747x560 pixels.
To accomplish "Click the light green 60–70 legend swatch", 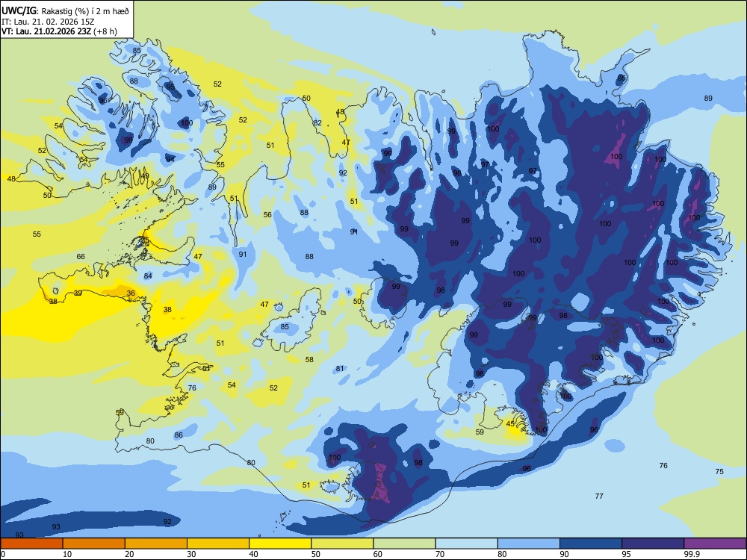I will pos(404,544).
